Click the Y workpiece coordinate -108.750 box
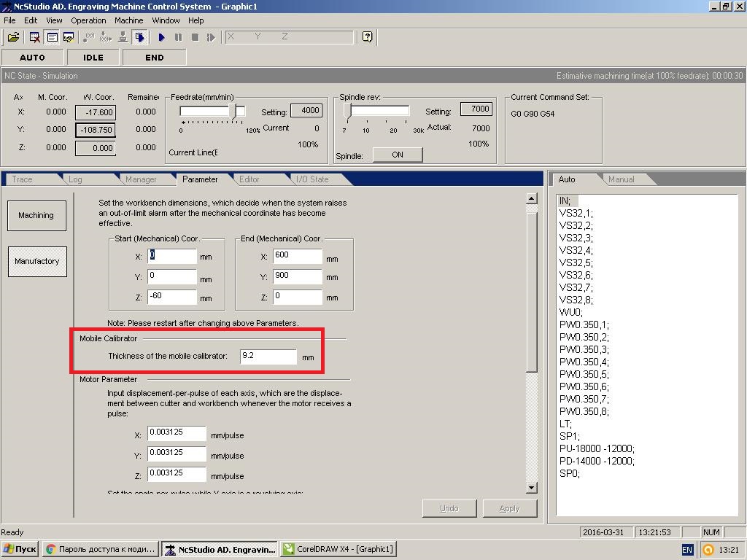This screenshot has width=747, height=560. tap(96, 130)
